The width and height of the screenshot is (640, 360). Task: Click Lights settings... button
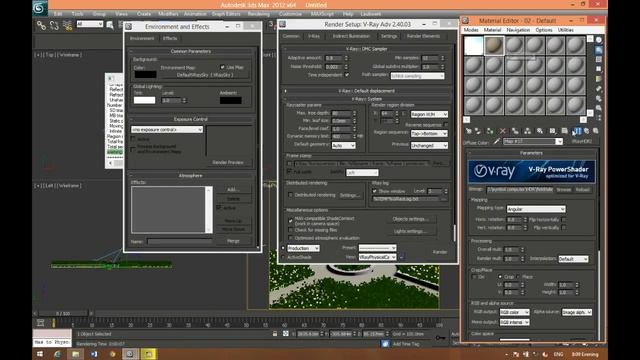(411, 231)
